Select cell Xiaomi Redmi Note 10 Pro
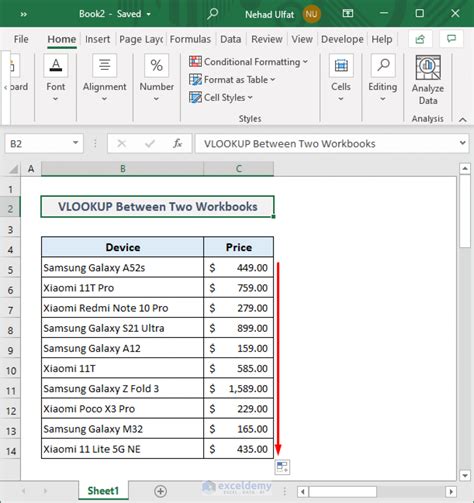Image resolution: width=474 pixels, height=503 pixels. (123, 308)
